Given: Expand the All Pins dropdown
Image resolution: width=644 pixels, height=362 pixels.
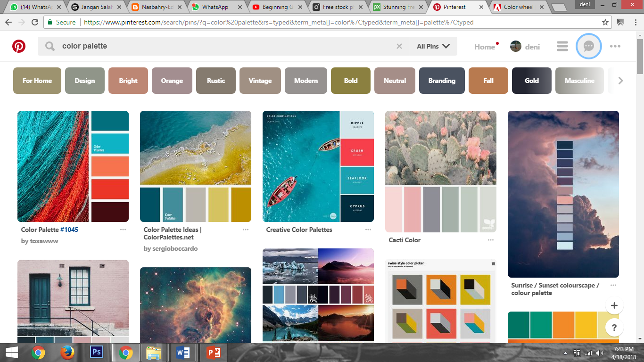Looking at the screenshot, I should [433, 46].
